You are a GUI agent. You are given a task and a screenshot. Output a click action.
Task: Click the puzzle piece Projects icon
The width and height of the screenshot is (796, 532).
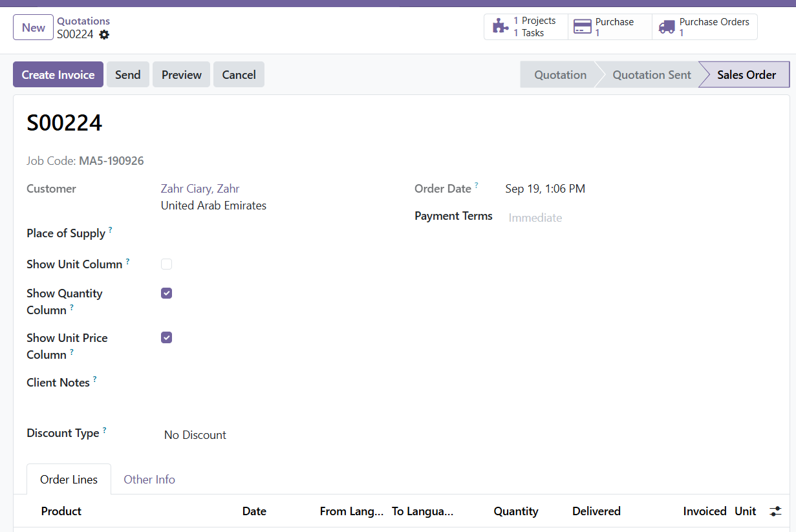pos(500,27)
